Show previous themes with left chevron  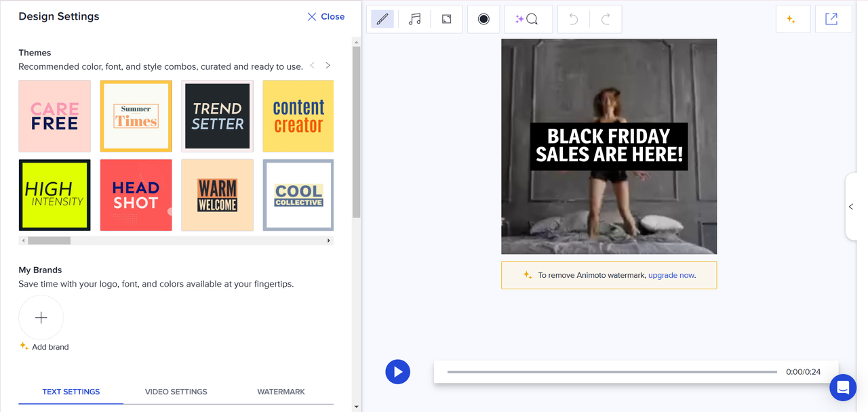(312, 66)
